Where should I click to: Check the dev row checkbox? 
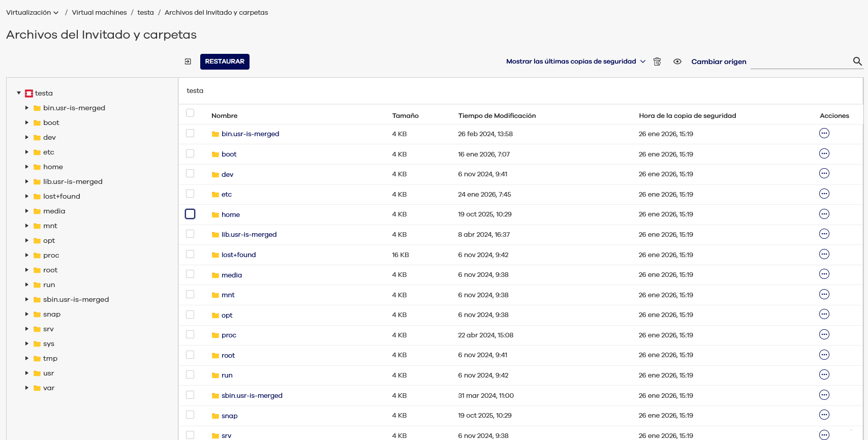(x=190, y=173)
